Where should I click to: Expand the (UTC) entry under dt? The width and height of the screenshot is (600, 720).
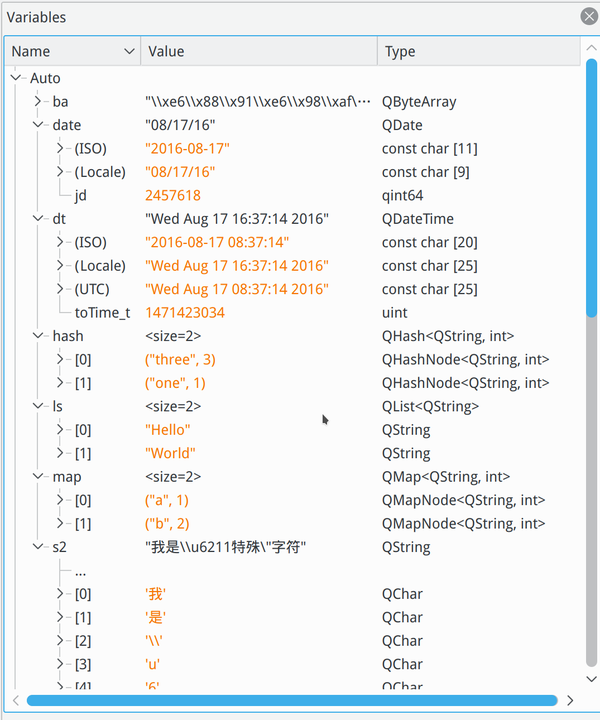pos(61,289)
